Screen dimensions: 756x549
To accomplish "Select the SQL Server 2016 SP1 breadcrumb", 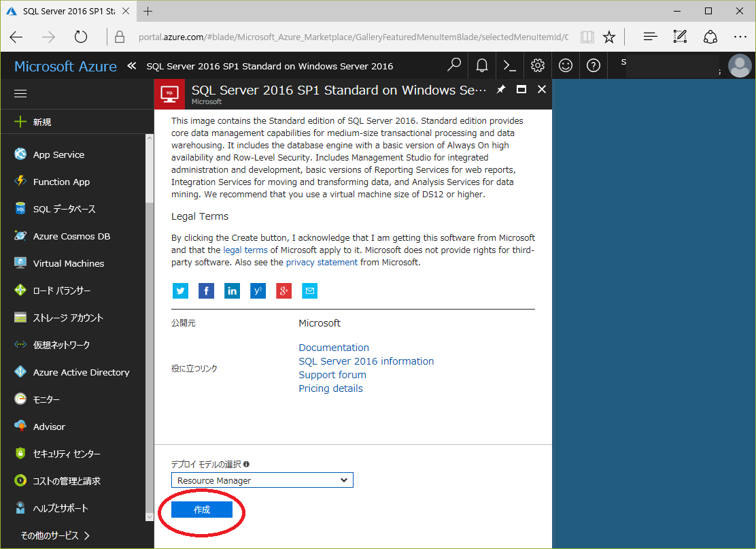I will click(269, 66).
